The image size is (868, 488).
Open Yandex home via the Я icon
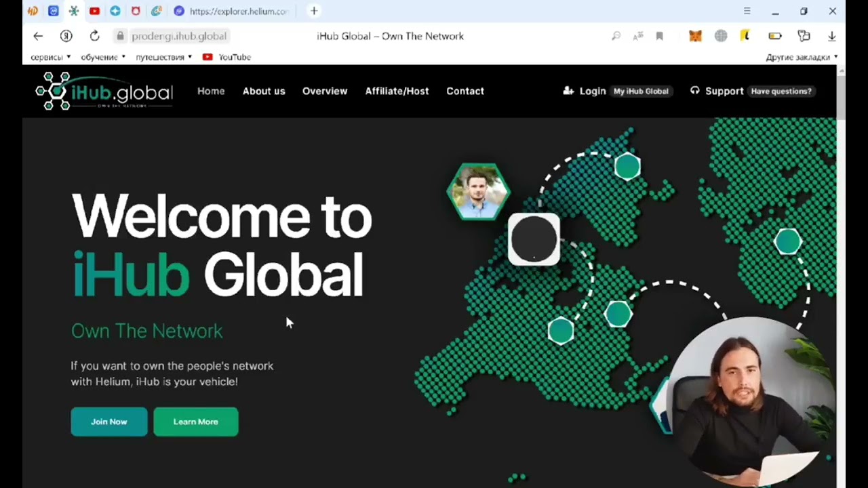[66, 36]
